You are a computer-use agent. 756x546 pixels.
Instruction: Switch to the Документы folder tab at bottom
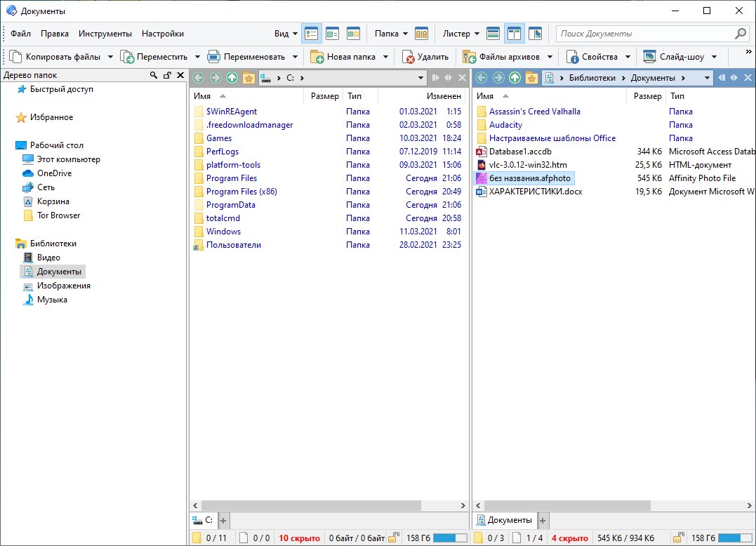504,520
